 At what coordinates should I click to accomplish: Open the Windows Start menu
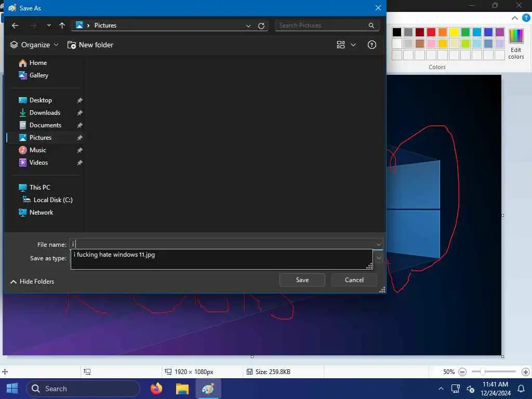point(12,389)
